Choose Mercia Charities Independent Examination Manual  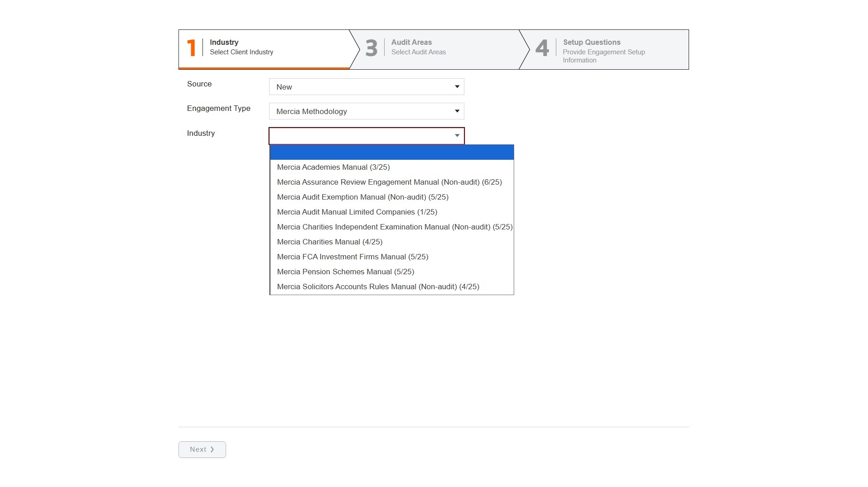pyautogui.click(x=394, y=227)
